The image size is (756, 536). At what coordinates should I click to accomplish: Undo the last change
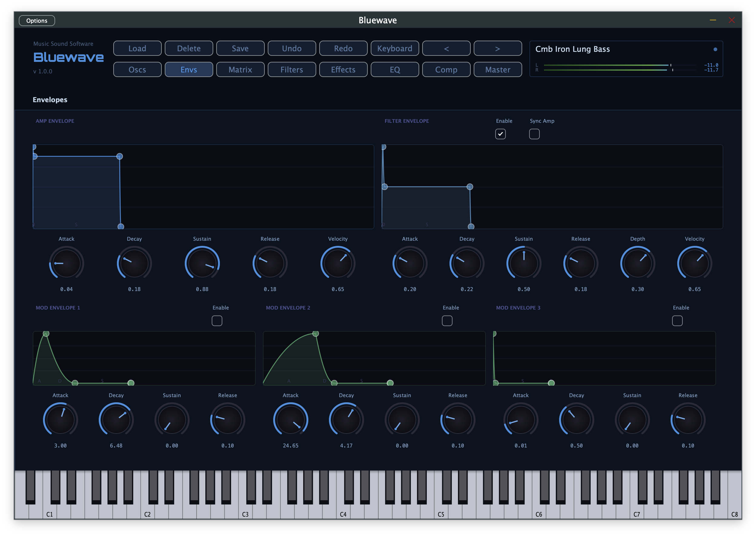pos(291,49)
